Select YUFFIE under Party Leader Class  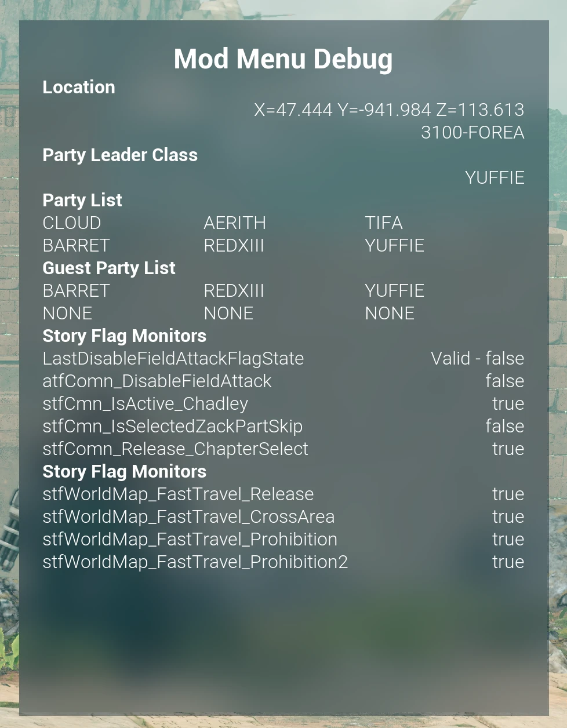[494, 177]
